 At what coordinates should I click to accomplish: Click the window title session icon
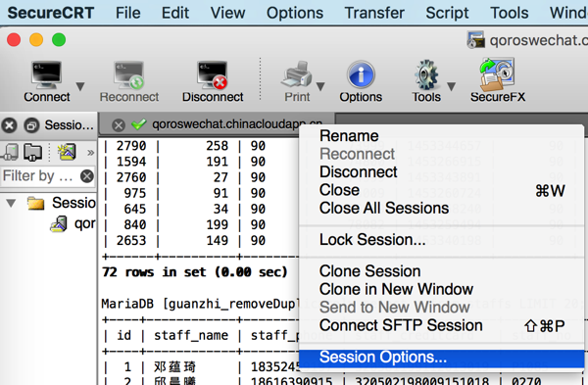click(476, 39)
